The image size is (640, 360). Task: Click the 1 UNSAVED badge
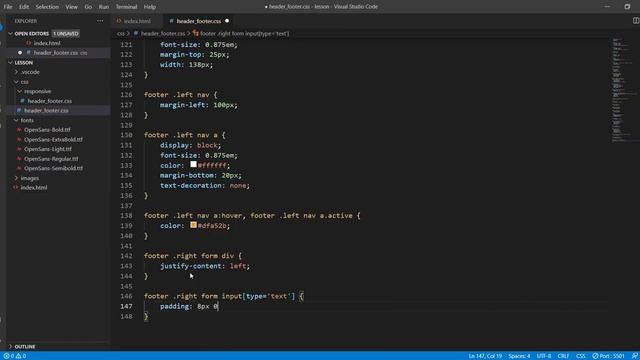(x=66, y=33)
